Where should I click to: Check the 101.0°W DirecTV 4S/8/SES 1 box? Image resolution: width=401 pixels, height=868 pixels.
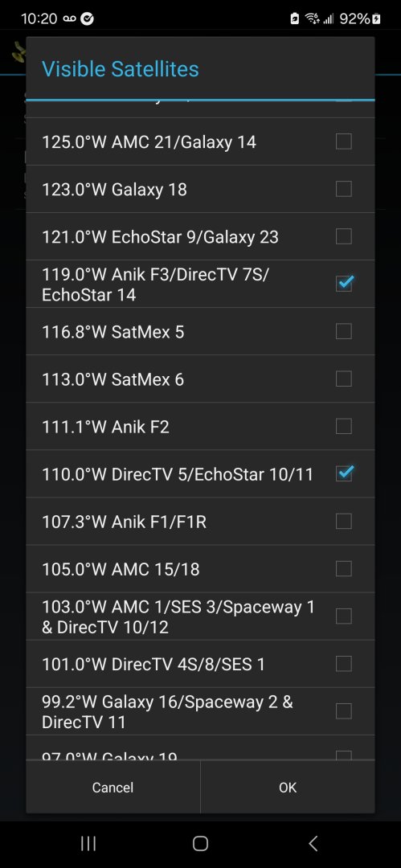click(344, 663)
